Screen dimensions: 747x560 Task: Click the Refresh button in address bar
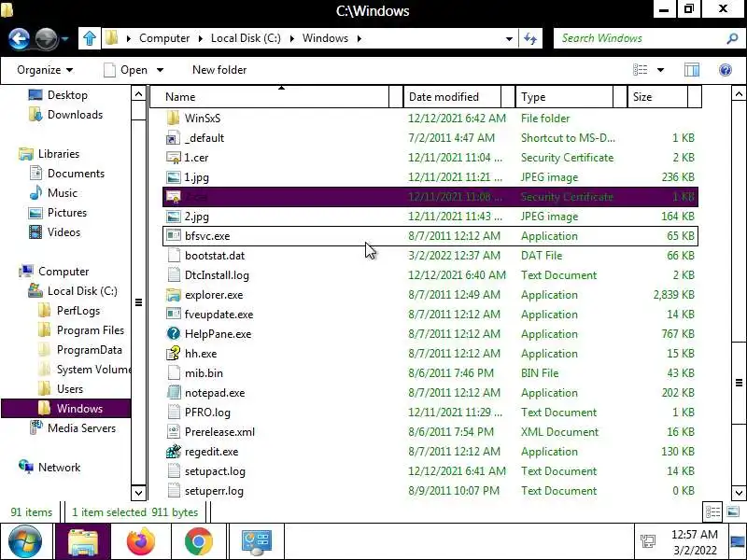pyautogui.click(x=530, y=38)
